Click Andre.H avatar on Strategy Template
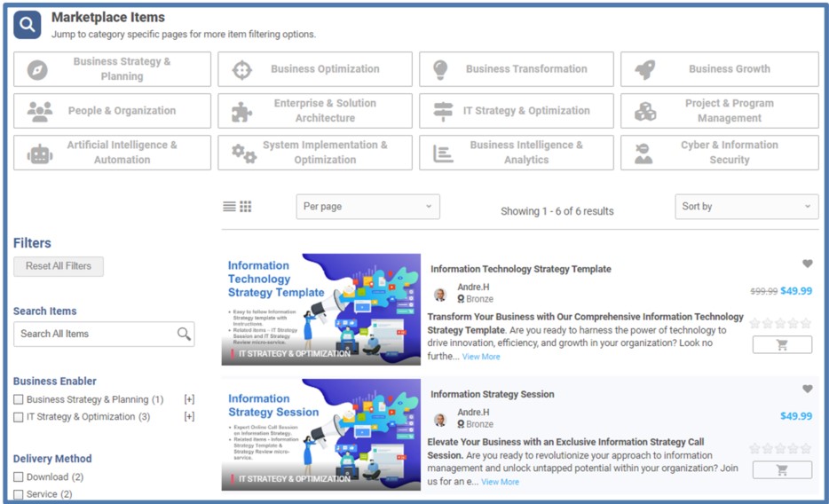Viewport: 829px width, 504px height. point(440,295)
